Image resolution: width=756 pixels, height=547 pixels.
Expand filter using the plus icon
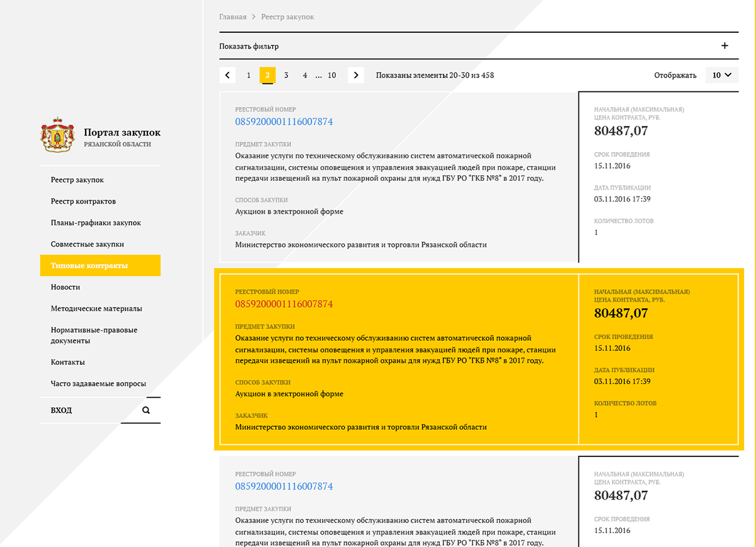click(x=724, y=46)
